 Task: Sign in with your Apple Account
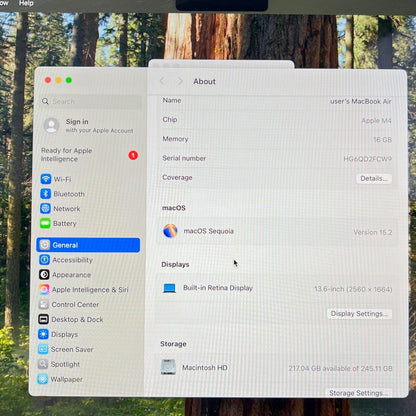[x=89, y=126]
